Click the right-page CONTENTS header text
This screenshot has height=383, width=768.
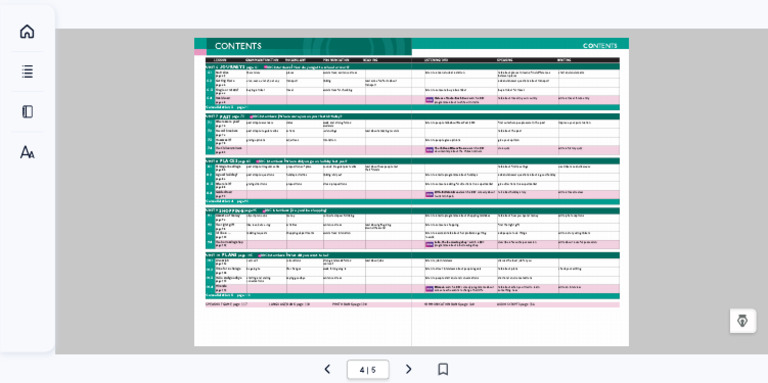pos(600,46)
